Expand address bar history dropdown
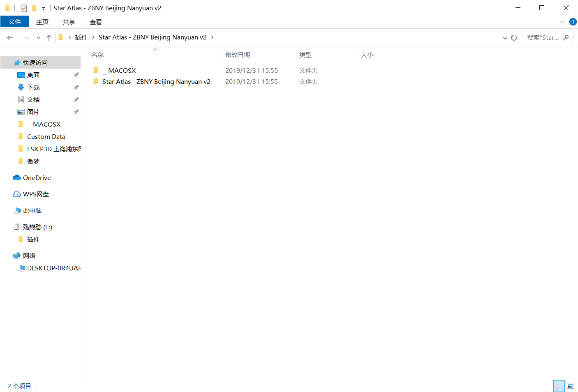578x392 pixels. click(505, 37)
